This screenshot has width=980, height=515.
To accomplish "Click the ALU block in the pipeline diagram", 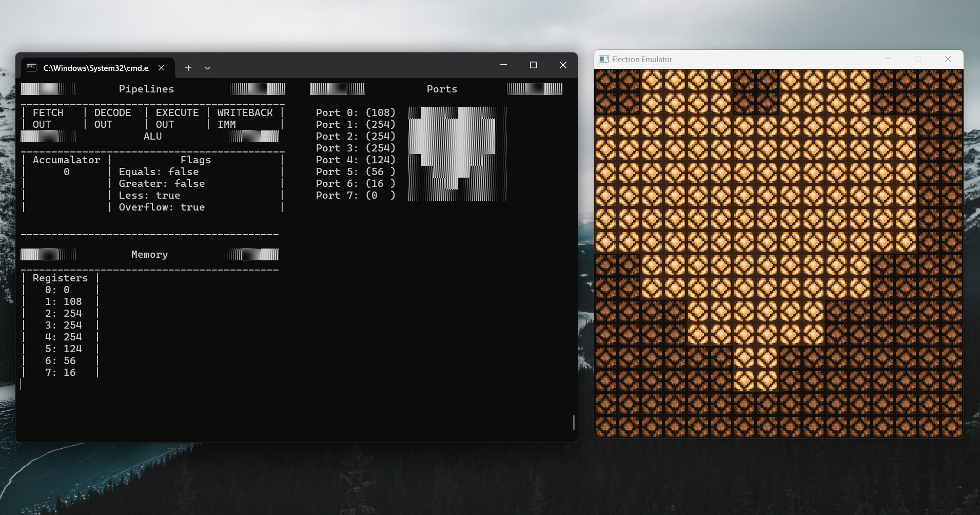I will pos(152,136).
